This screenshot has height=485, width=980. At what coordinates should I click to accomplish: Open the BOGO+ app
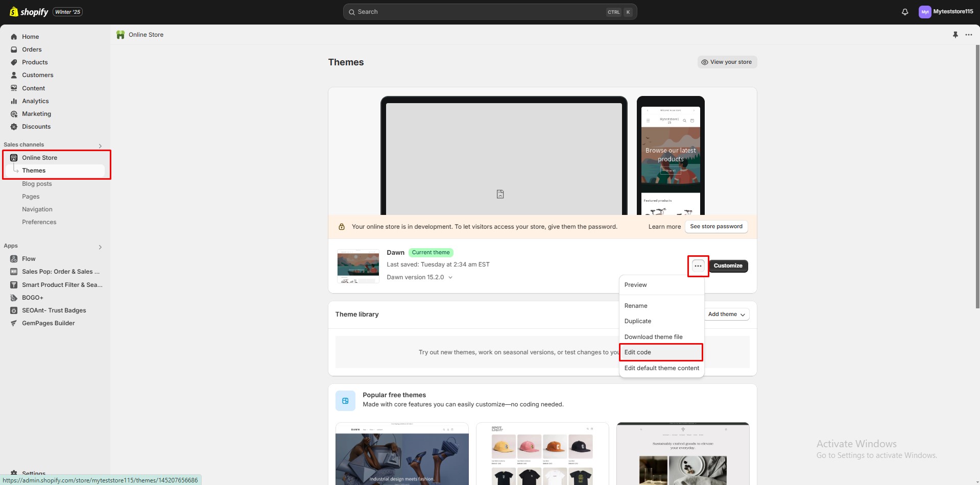[33, 297]
